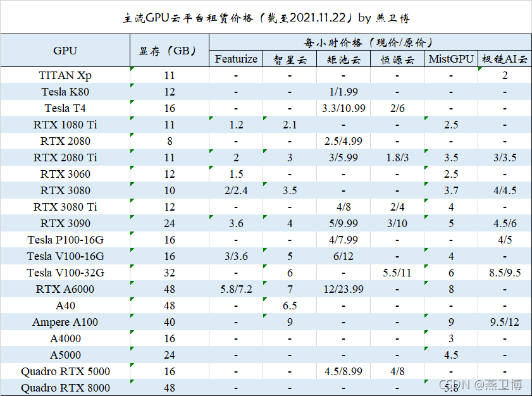
Task: Select the Featurize column header
Action: coord(236,59)
